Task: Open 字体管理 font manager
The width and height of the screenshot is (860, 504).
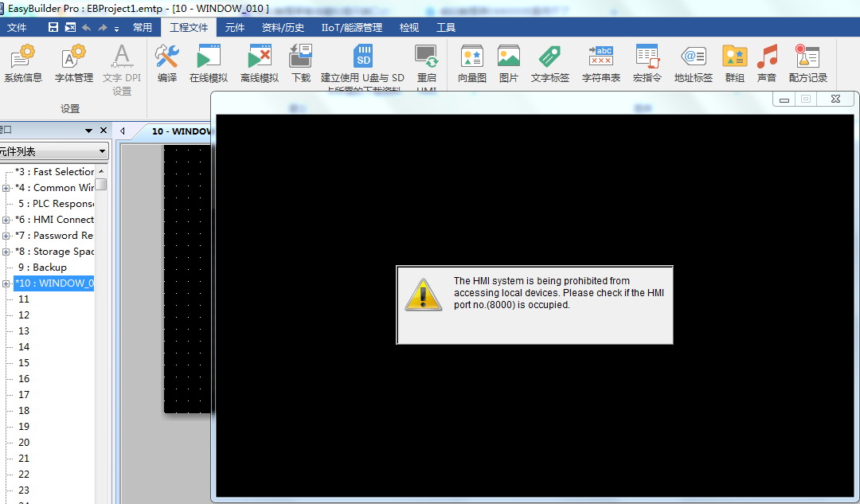Action: 74,63
